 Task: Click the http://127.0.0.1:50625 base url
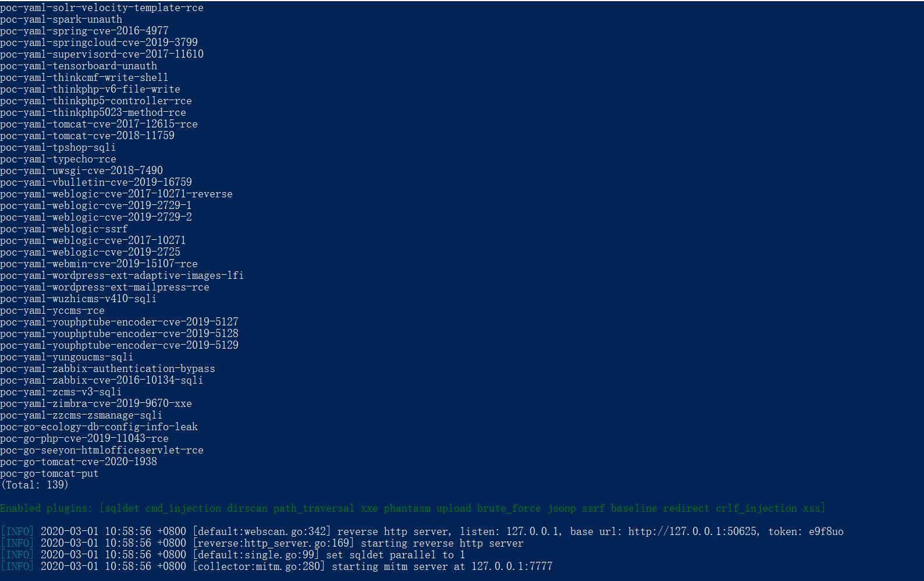(x=692, y=532)
